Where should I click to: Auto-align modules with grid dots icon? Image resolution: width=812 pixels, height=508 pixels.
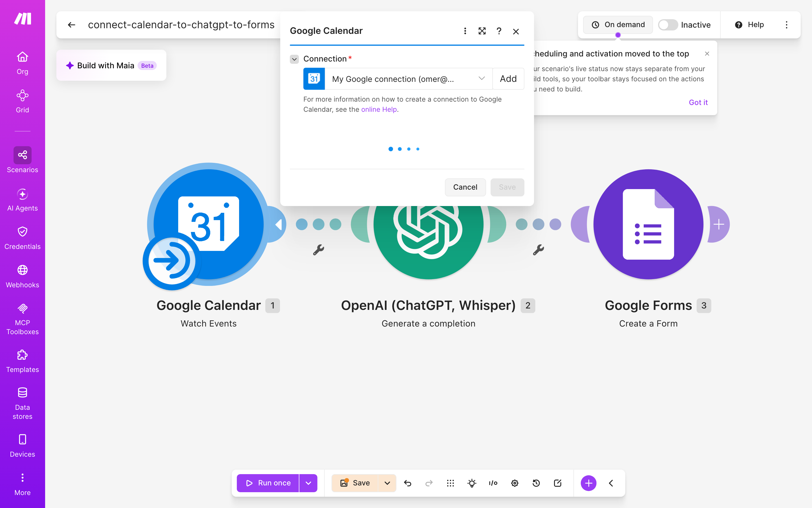[x=450, y=483]
